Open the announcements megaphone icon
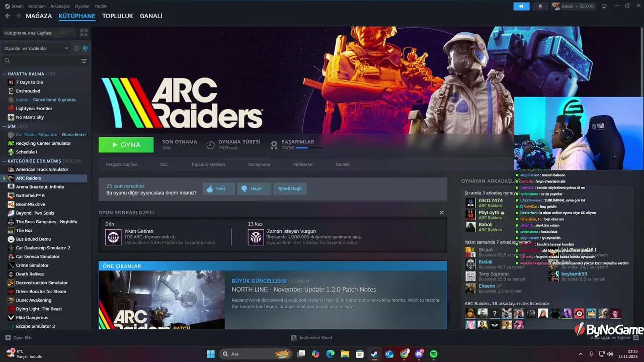Image resolution: width=644 pixels, height=362 pixels. tap(521, 6)
